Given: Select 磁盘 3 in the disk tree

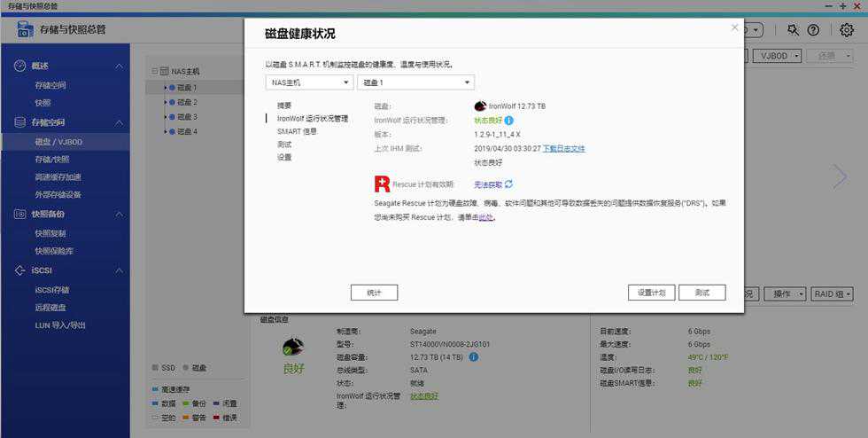Looking at the screenshot, I should pos(186,117).
